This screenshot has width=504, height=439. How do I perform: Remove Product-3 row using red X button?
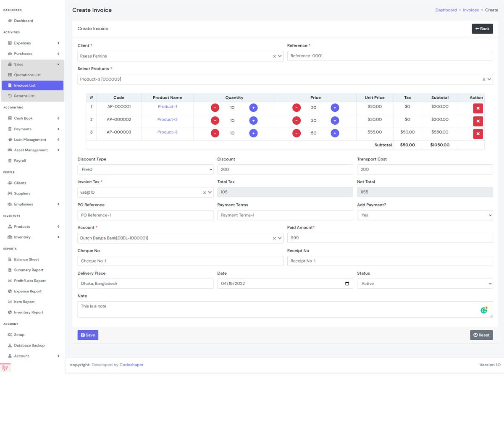[x=478, y=134]
